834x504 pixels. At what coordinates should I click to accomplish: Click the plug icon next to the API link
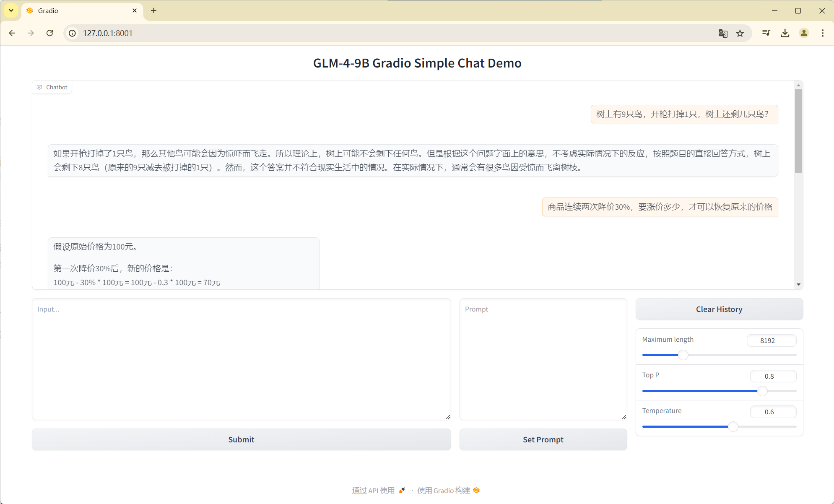pos(402,489)
